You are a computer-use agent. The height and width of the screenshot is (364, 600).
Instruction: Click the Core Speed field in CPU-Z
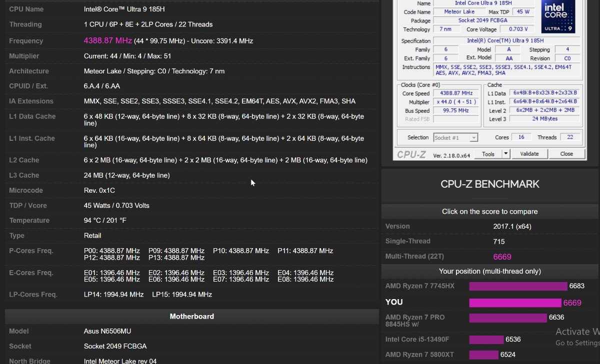click(x=456, y=93)
